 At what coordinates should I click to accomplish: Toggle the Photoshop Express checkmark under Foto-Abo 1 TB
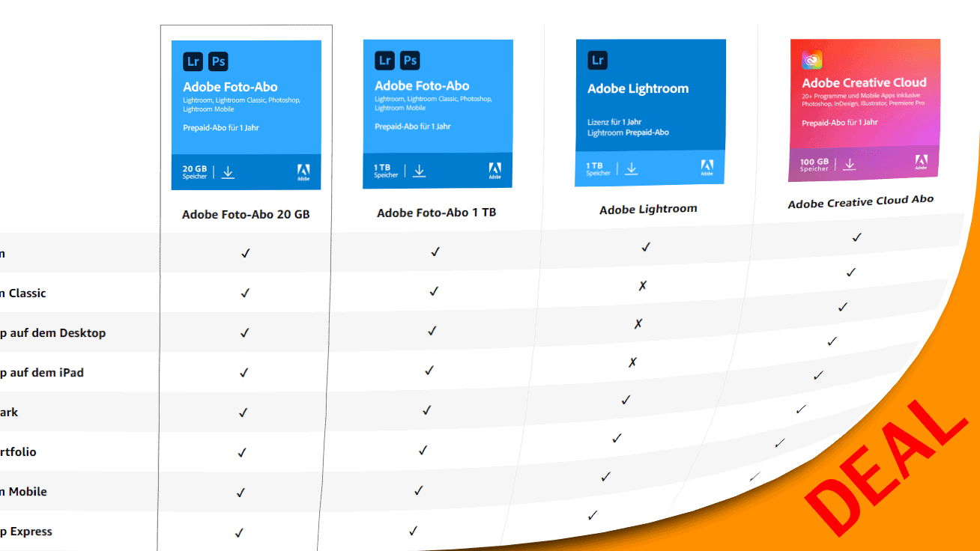[x=412, y=531]
